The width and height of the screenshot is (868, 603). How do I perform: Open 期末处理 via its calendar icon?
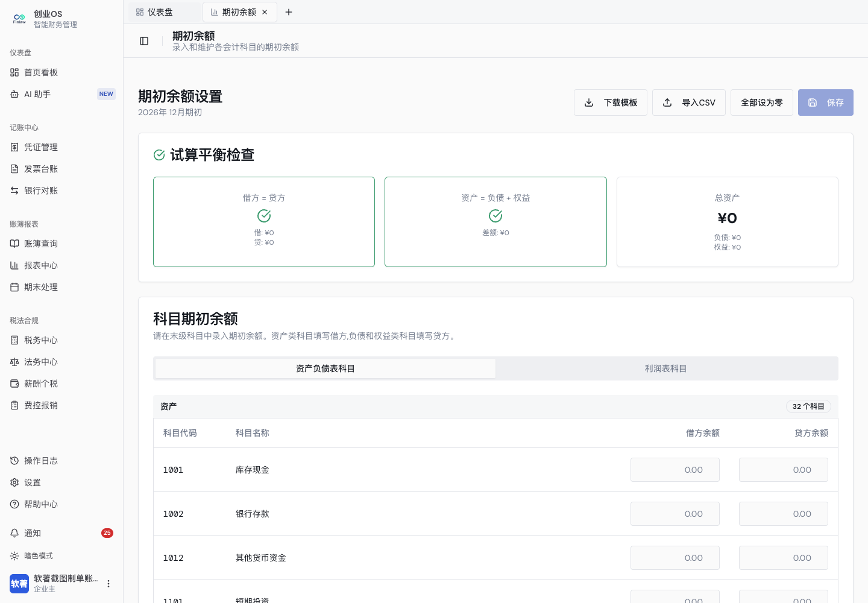click(14, 287)
